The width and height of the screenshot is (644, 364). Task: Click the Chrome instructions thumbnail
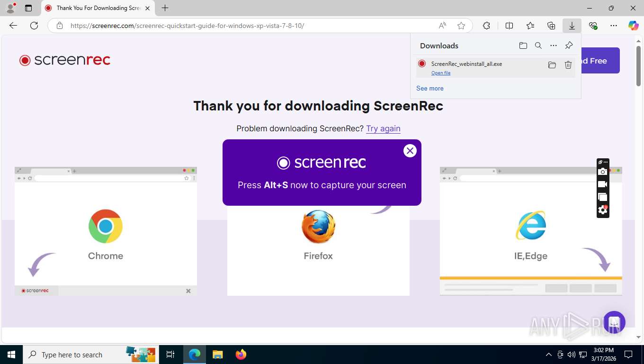[x=106, y=231]
